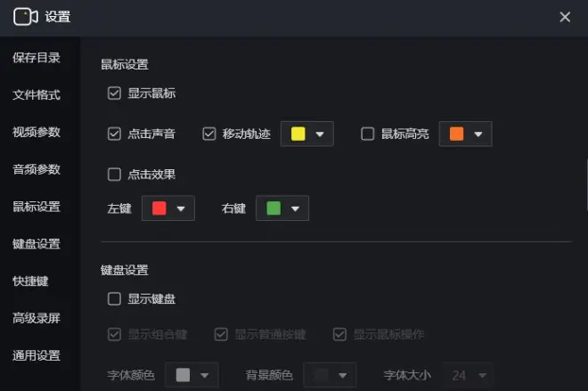The image size is (588, 391).
Task: Uncheck the 显示鼠标 checkbox
Action: [x=114, y=93]
